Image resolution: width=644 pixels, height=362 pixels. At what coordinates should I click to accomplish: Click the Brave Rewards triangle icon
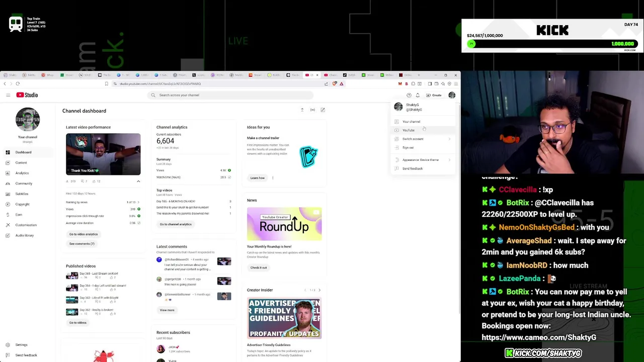(341, 84)
